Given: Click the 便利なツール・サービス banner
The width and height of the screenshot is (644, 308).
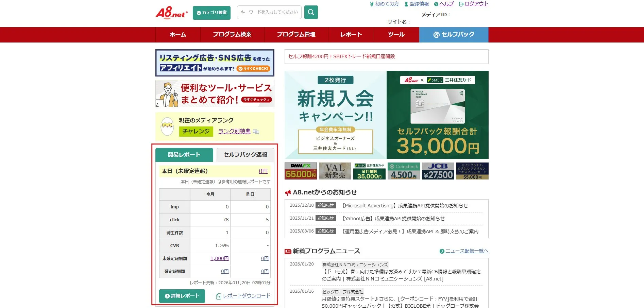Looking at the screenshot, I should [x=215, y=93].
